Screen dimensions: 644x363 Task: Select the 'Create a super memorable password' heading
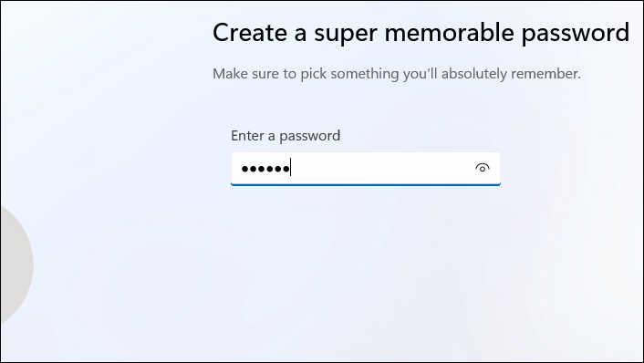(x=421, y=33)
